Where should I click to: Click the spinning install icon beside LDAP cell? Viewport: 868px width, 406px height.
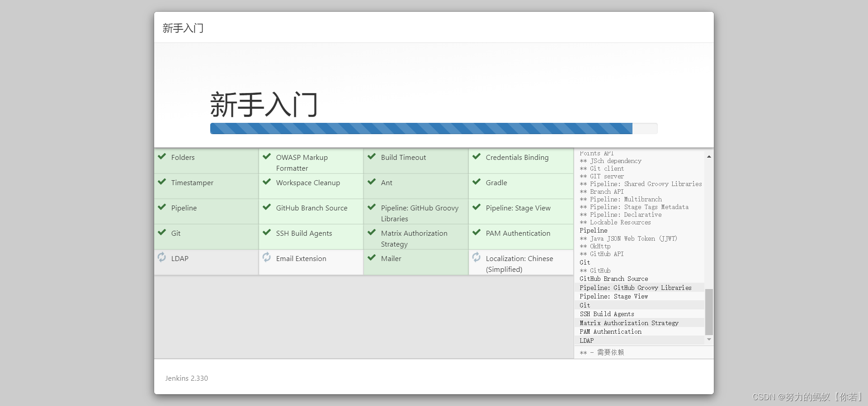[162, 257]
